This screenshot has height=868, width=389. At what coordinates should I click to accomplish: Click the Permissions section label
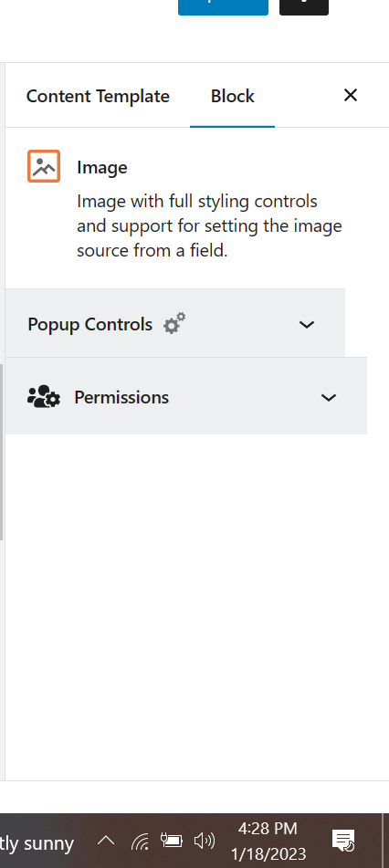point(121,397)
